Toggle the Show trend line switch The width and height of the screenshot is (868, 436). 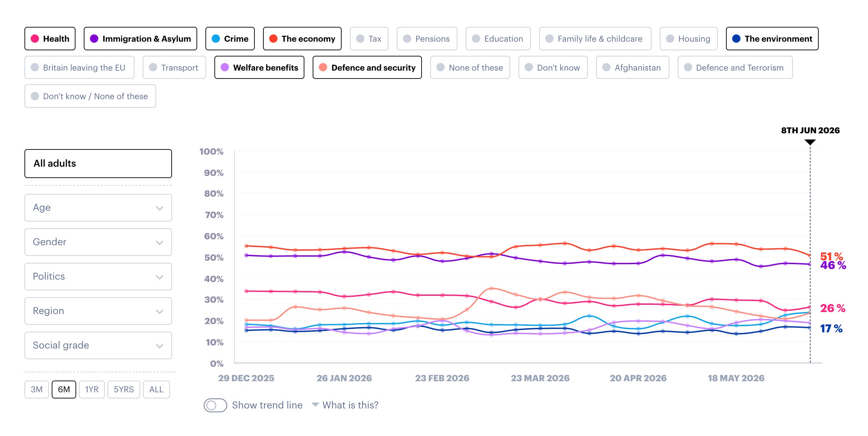(x=215, y=405)
